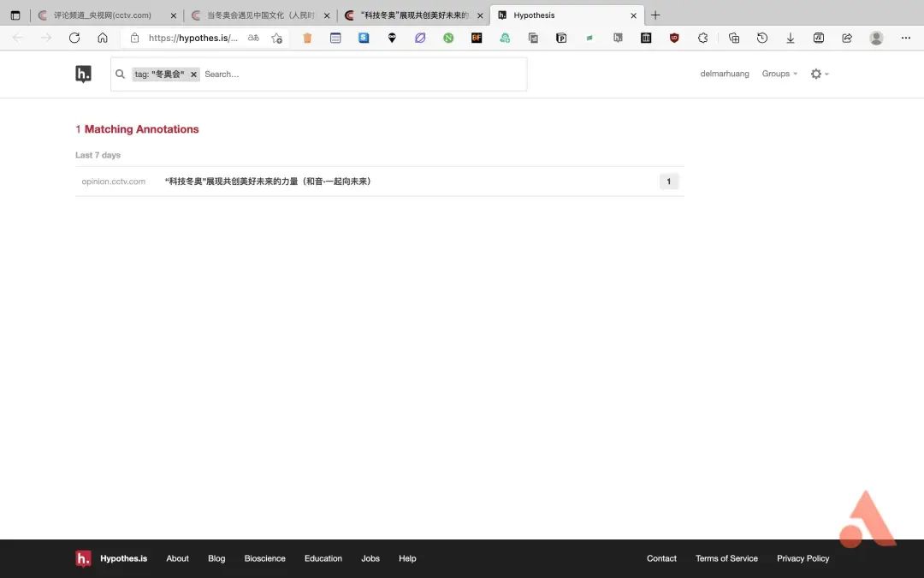924x578 pixels.
Task: Open the browser profile avatar
Action: [876, 38]
